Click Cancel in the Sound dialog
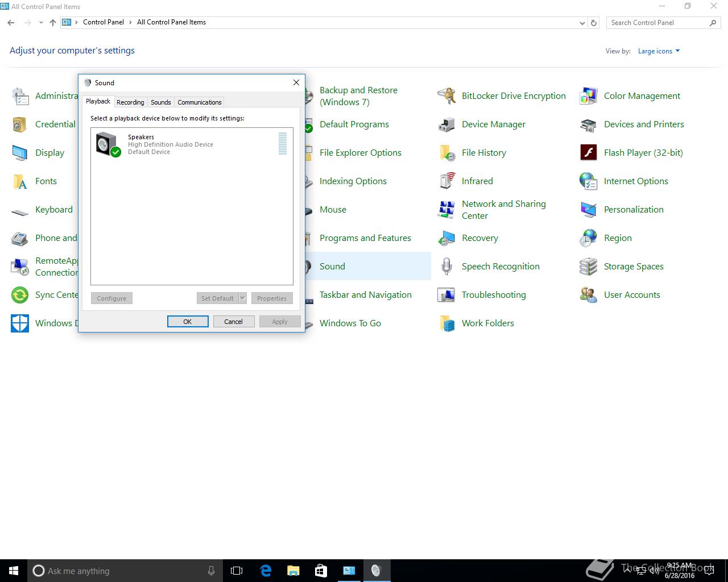The width and height of the screenshot is (728, 582). point(234,322)
